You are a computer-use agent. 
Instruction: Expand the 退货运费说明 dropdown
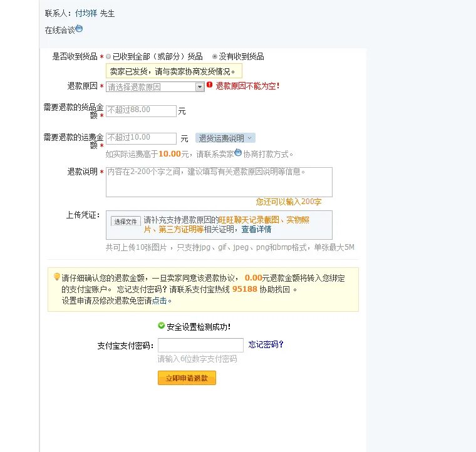[x=225, y=138]
